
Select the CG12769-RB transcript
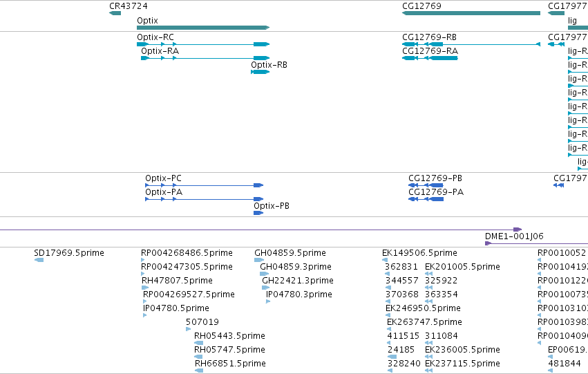tap(471, 44)
